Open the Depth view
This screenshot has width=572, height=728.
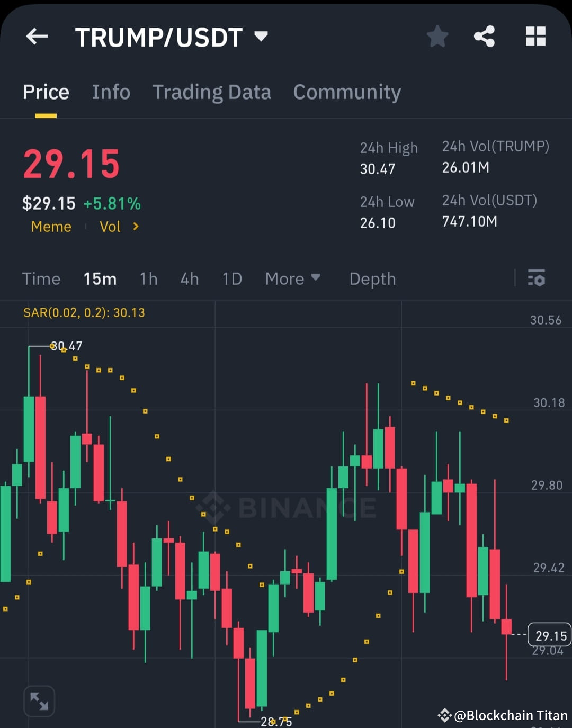click(x=372, y=278)
